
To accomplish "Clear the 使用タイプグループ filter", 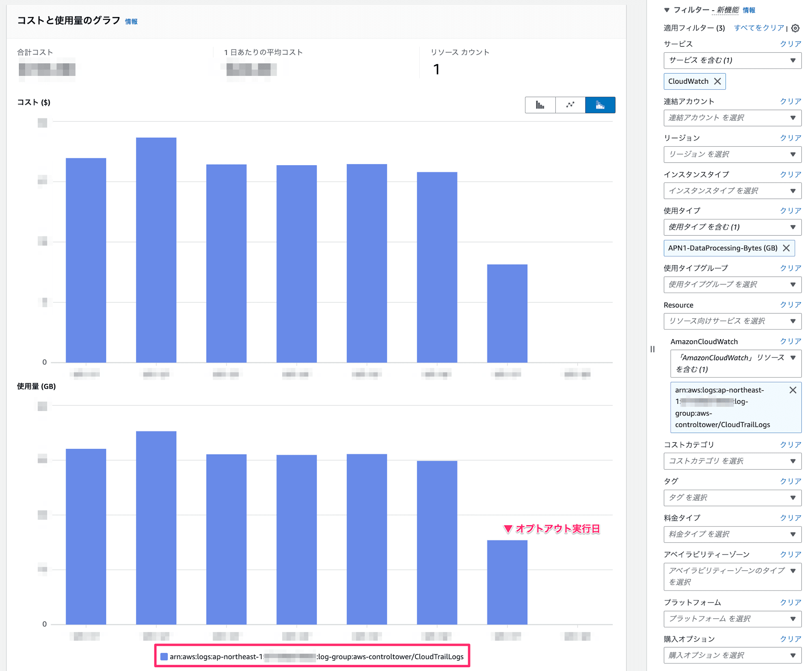I will (790, 268).
